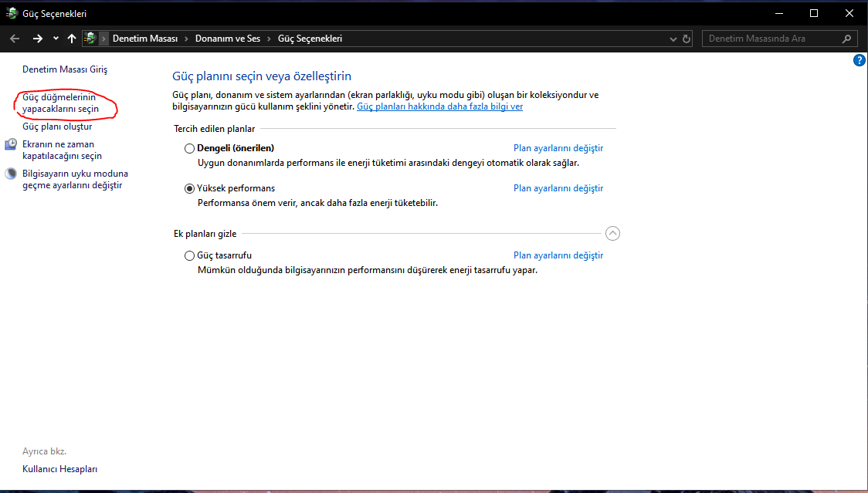Go up one level with the Up arrow

pos(71,38)
